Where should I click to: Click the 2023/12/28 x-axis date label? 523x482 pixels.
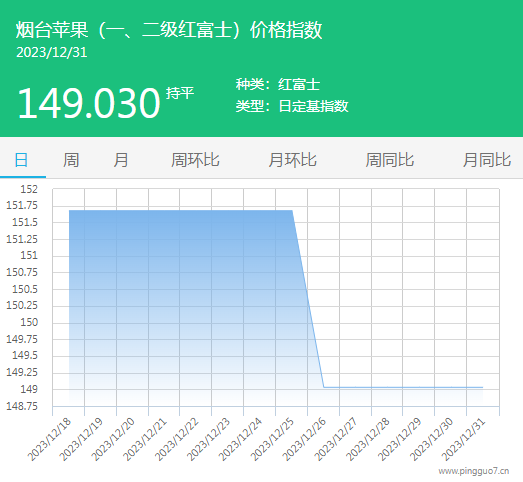pyautogui.click(x=368, y=439)
